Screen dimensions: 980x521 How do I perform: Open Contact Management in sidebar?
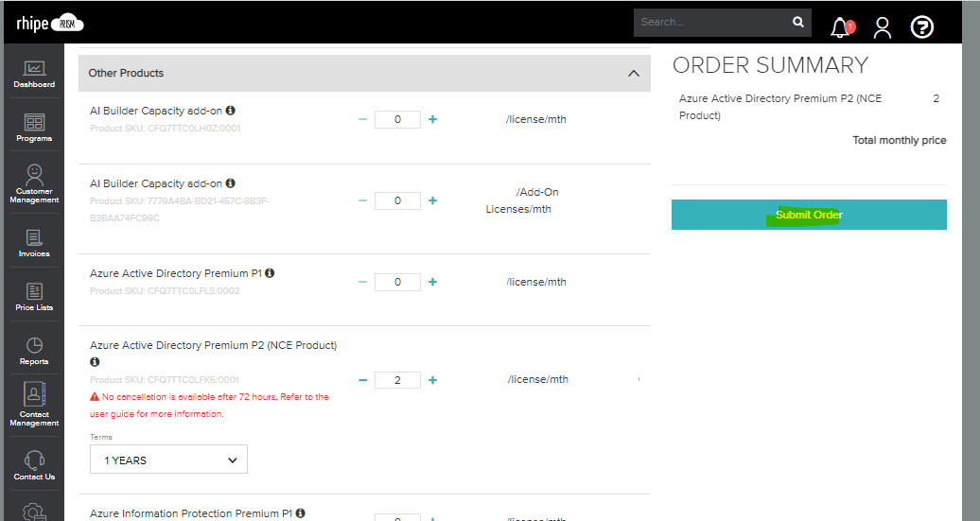coord(34,404)
